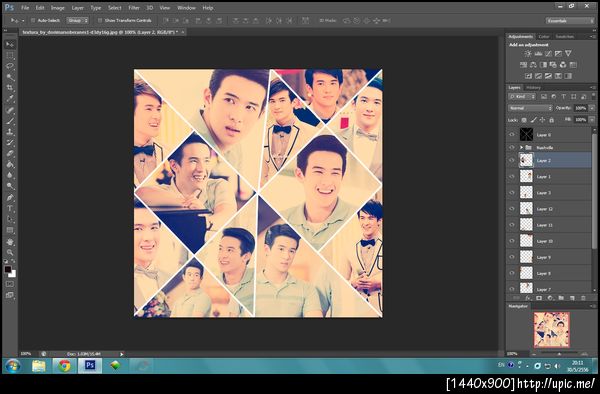This screenshot has height=394, width=600.
Task: Hide Layer 2 with its eye icon
Action: (x=512, y=161)
